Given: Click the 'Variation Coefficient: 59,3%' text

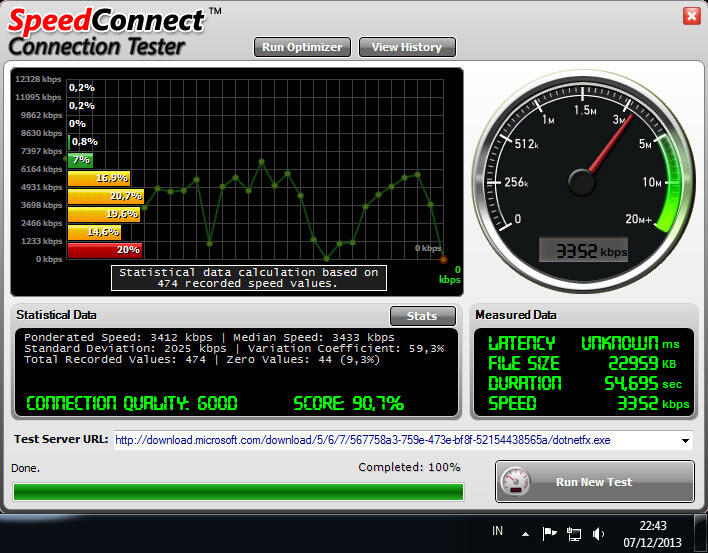Looking at the screenshot, I should point(346,349).
